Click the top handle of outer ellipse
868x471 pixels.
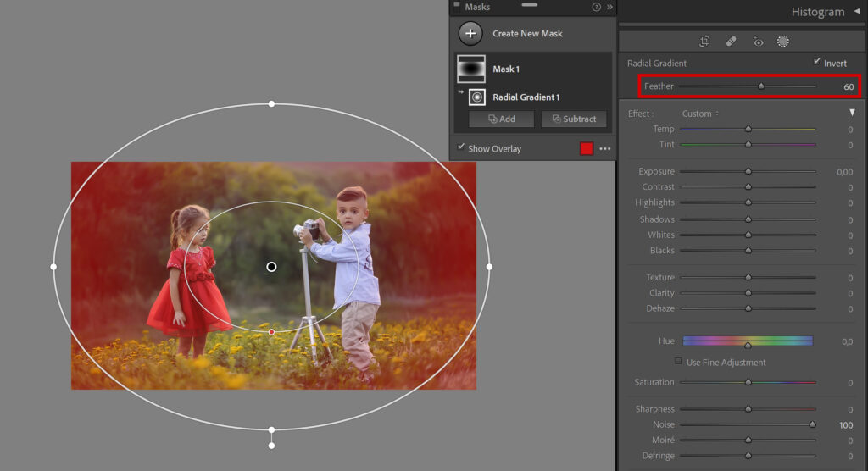(x=271, y=103)
